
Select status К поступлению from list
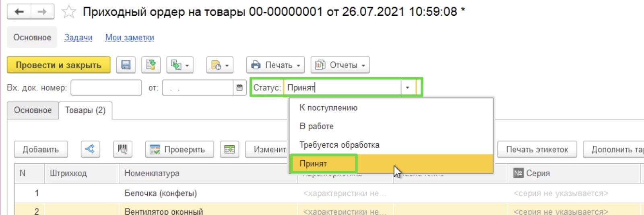328,108
